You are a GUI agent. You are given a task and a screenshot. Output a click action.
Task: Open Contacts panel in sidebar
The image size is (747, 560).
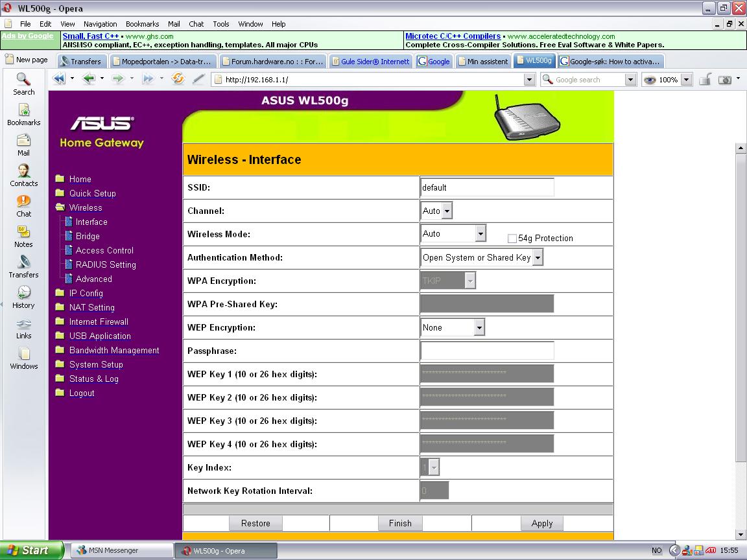click(x=23, y=175)
